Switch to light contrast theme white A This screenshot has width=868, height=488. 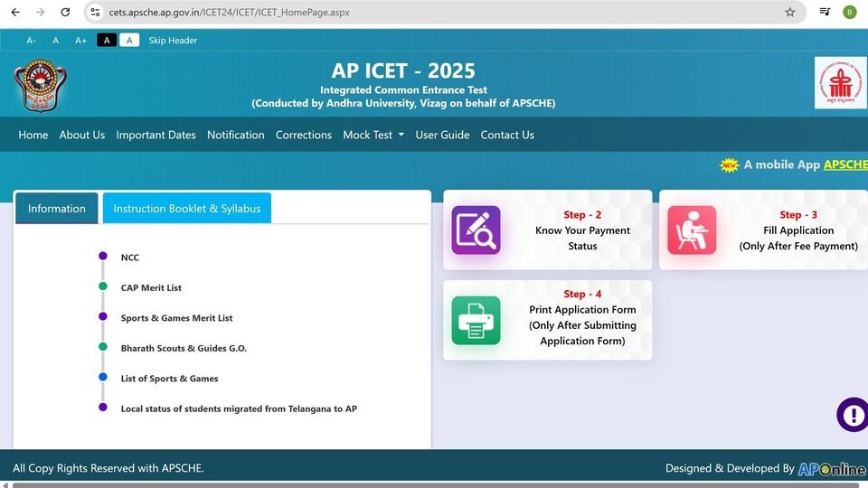click(x=129, y=40)
